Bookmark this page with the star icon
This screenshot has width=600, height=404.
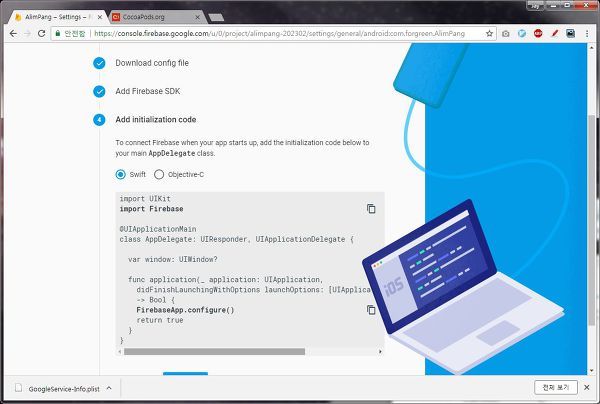coord(489,34)
